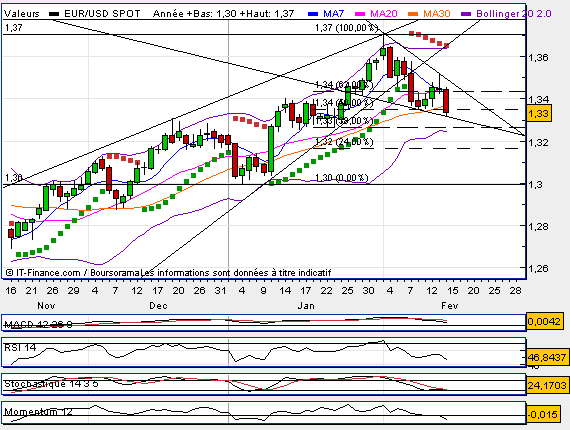Screen dimensions: 570x430
Task: Click the 'IT-Finance.com / Boursorama' copyright text
Action: coord(73,273)
